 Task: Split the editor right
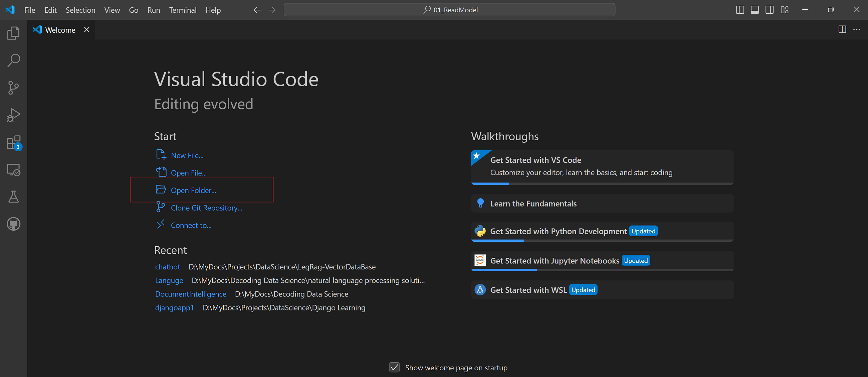(x=842, y=30)
